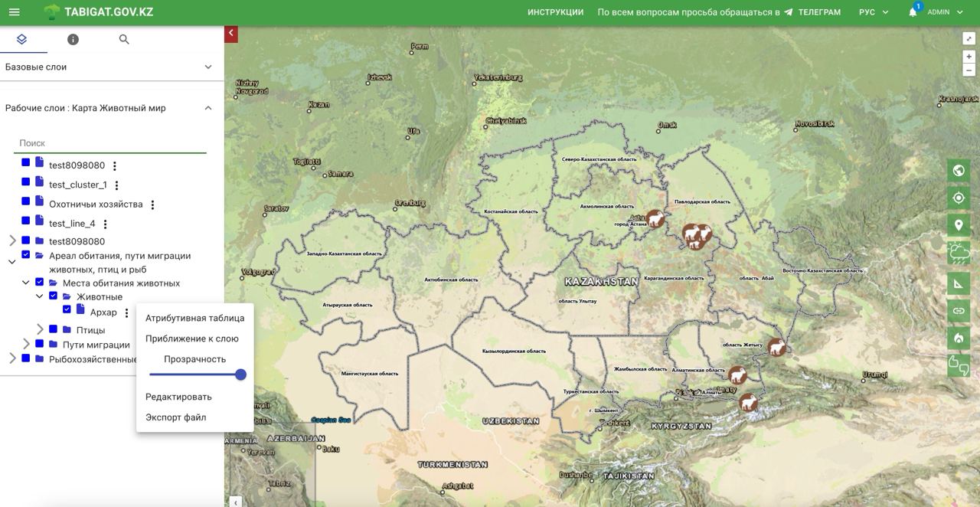Toggle the test_cluster_1 layer checkbox
Viewport: 980px width, 507px height.
(25, 182)
